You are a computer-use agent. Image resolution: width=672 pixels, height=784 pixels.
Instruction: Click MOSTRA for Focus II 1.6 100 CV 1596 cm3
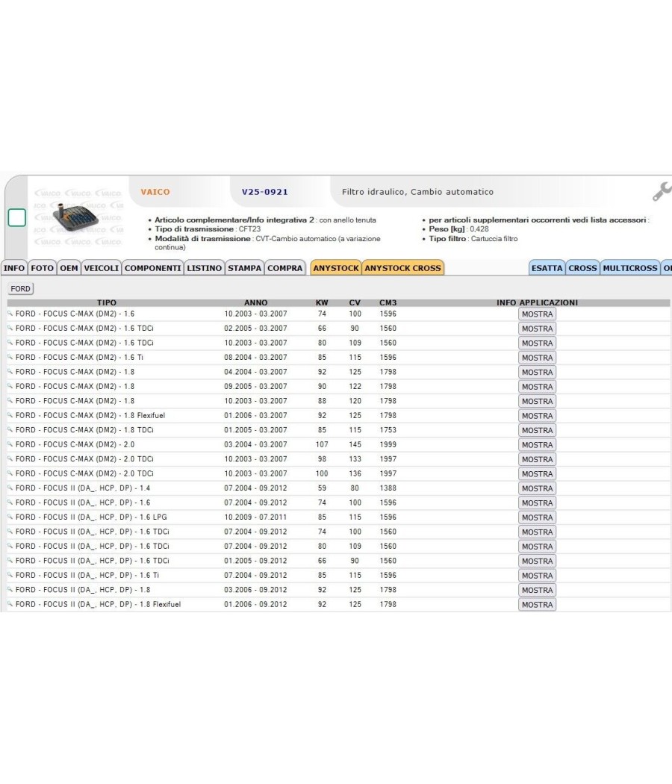[538, 503]
